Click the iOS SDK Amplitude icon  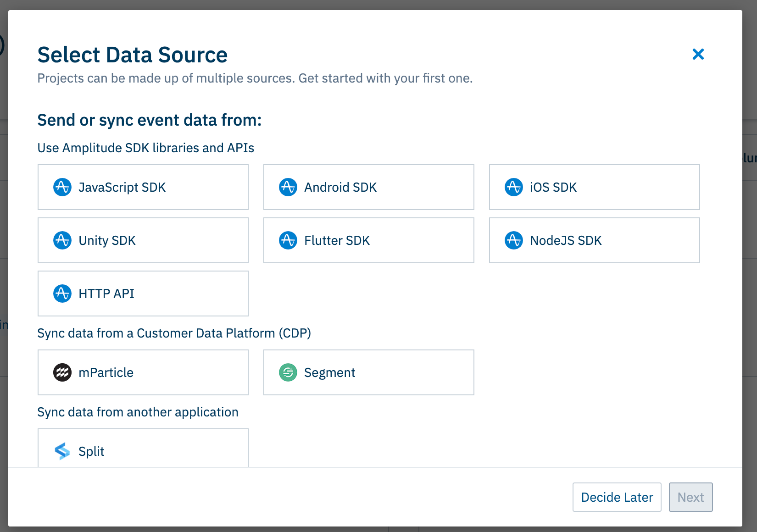coord(514,187)
